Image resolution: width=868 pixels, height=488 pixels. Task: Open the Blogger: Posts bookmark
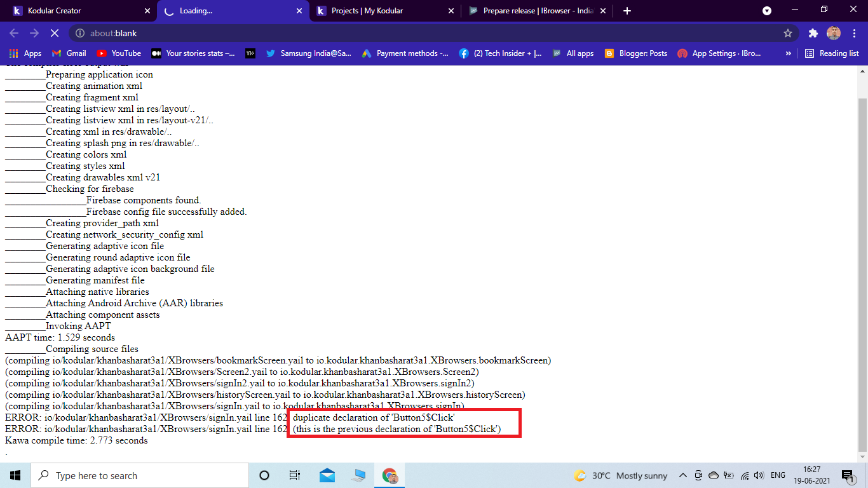pos(636,53)
